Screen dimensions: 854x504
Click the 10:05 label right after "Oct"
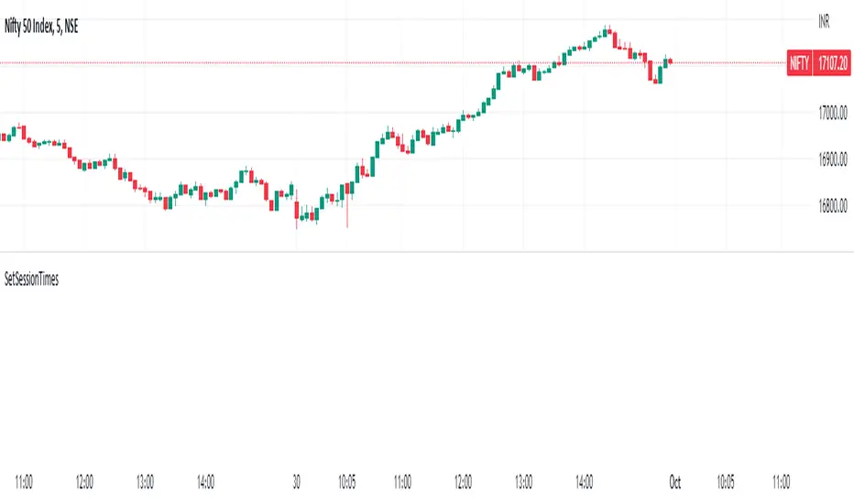[725, 480]
